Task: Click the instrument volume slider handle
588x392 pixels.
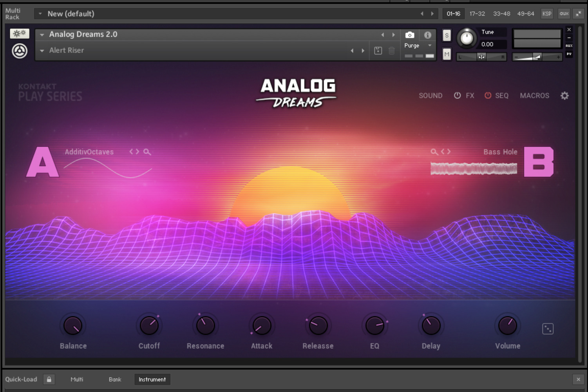Action: 537,57
